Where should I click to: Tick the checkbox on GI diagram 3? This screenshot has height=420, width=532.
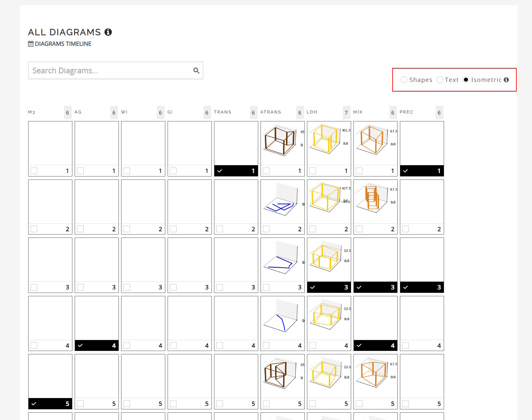pyautogui.click(x=173, y=287)
